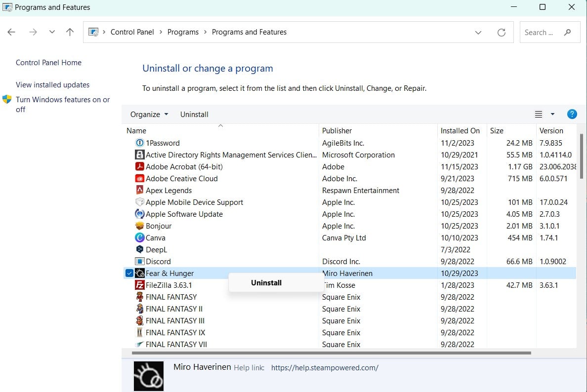Screen dimensions: 587x392
Task: Click the search magnifier icon
Action: 568,32
